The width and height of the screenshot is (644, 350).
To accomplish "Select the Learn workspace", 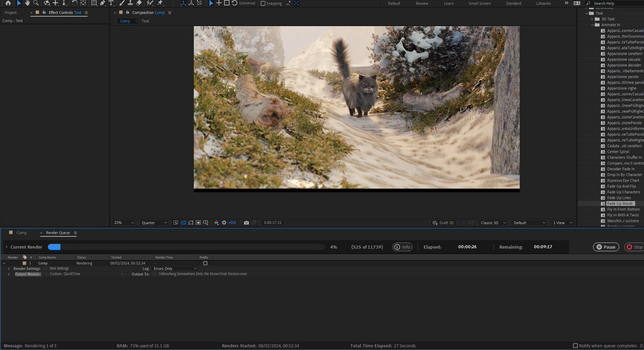I will pyautogui.click(x=449, y=3).
